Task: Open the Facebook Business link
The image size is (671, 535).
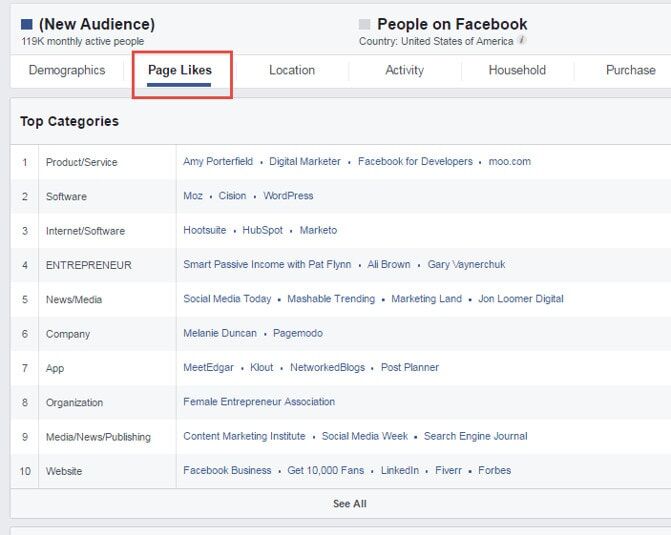Action: [x=227, y=470]
